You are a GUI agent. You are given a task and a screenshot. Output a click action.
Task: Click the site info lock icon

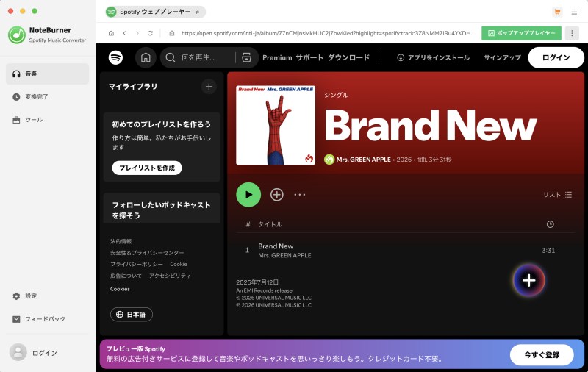coord(172,33)
